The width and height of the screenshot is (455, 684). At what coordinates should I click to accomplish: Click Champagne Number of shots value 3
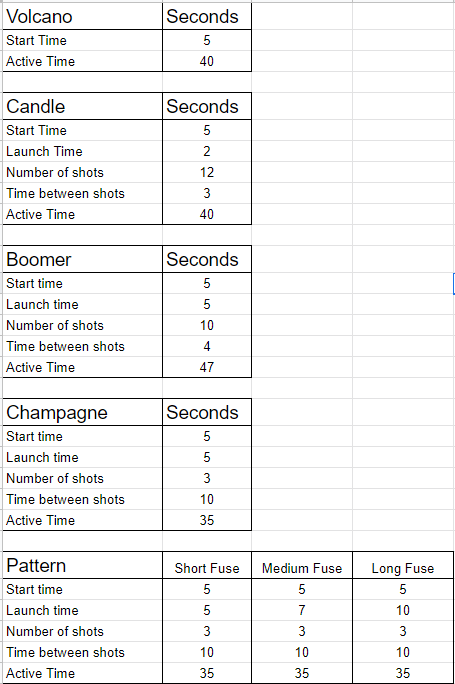click(207, 479)
